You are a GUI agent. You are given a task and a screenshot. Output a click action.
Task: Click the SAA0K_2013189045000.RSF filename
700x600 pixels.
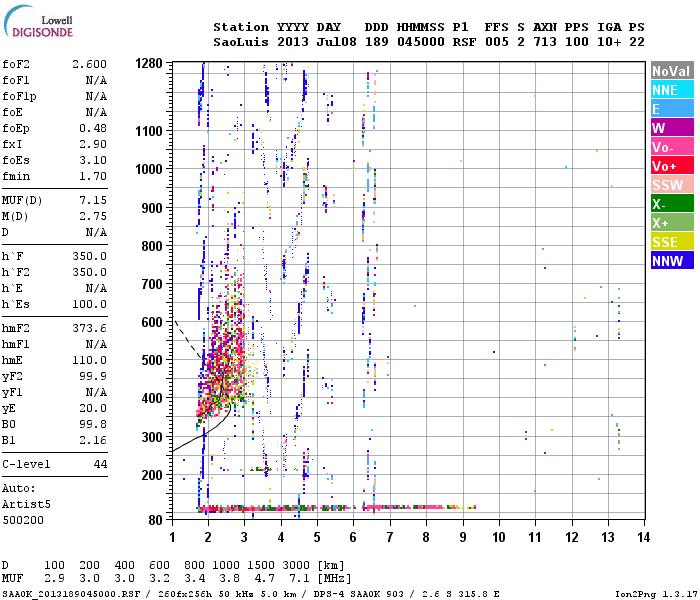71,594
